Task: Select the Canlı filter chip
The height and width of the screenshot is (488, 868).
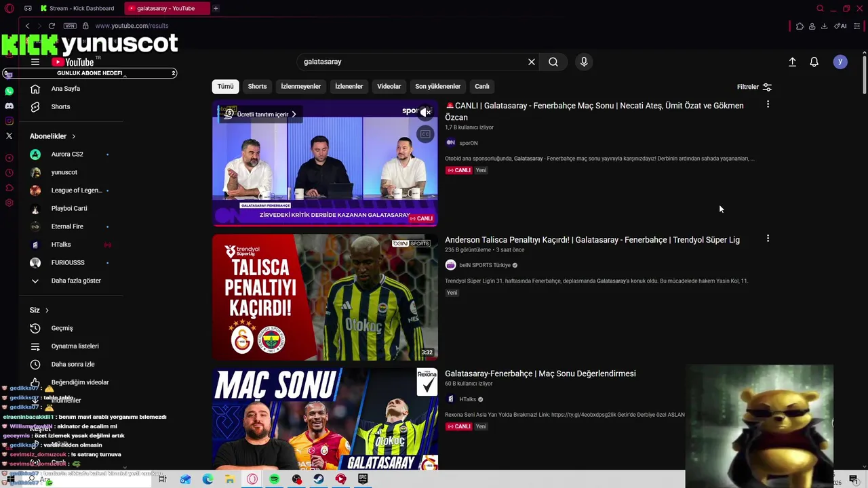Action: click(x=482, y=86)
